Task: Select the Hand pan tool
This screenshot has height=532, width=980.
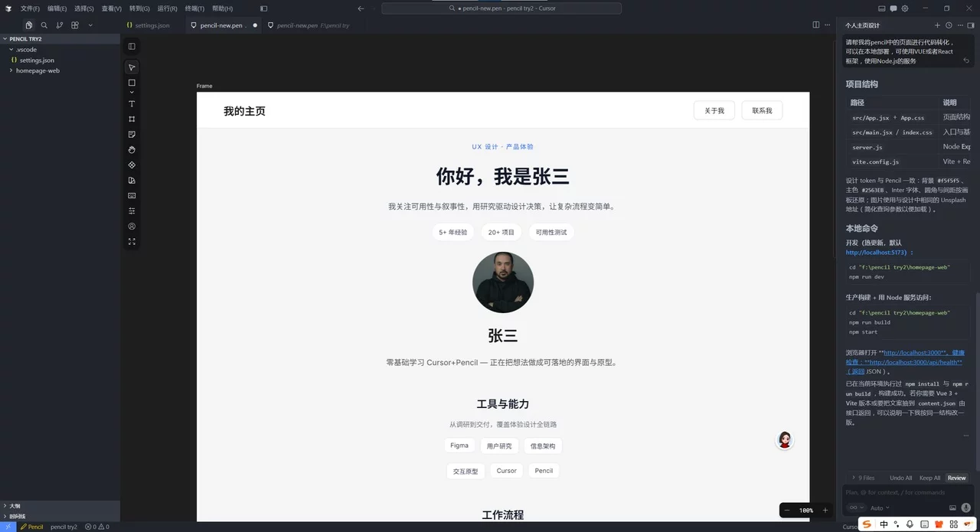Action: (131, 149)
